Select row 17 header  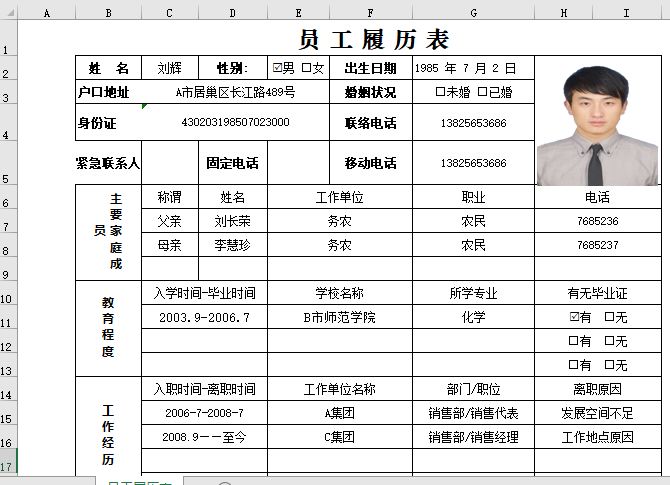click(x=8, y=467)
